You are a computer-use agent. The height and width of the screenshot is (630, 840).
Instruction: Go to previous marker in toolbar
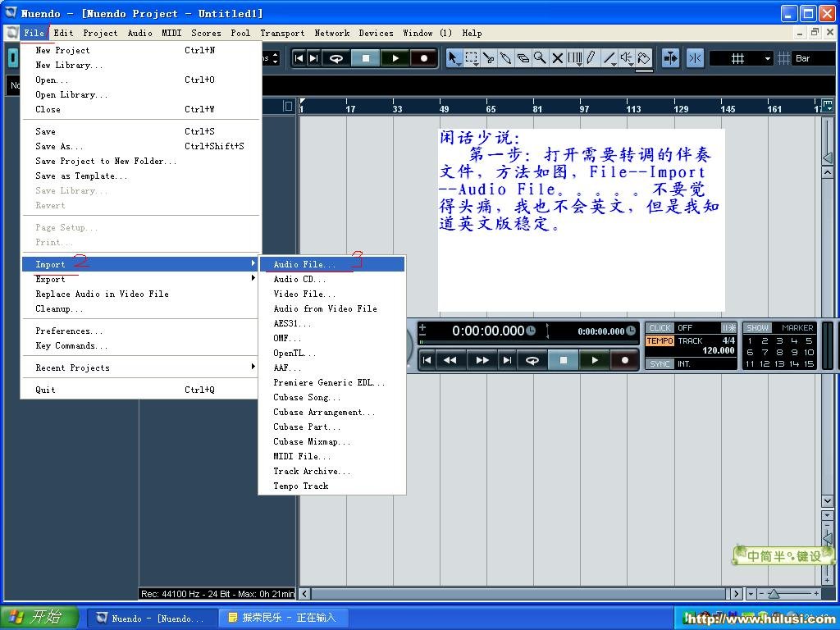(299, 58)
